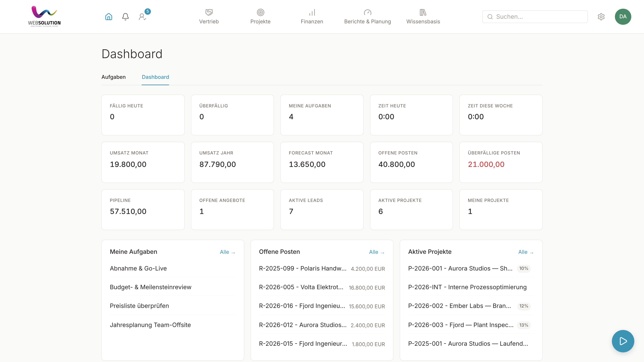Image resolution: width=644 pixels, height=362 pixels.
Task: Open the Fällig Heute card
Action: click(143, 115)
